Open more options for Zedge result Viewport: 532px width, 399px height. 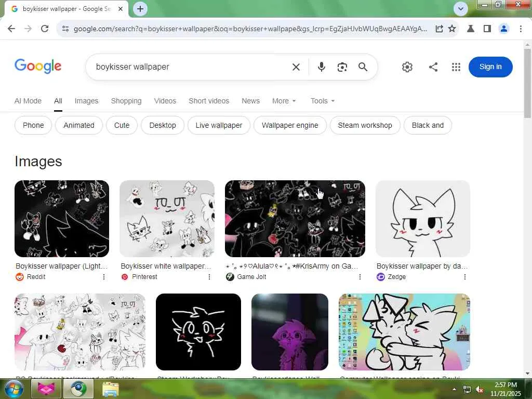(465, 277)
